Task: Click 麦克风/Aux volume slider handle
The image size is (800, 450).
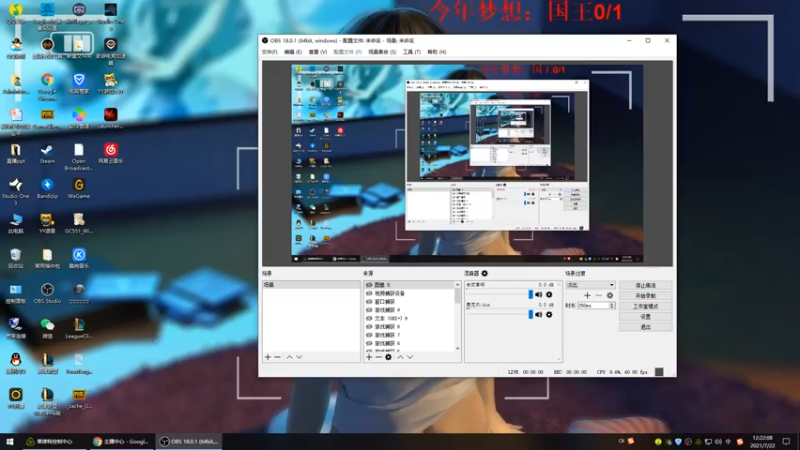Action: (531, 315)
